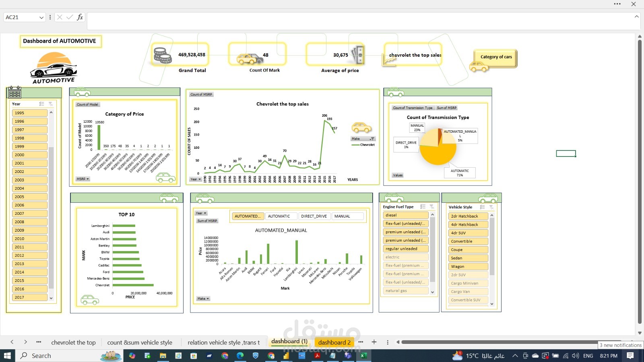Open the MSRP field dropdown on Category chart
The width and height of the screenshot is (644, 362).
pyautogui.click(x=83, y=179)
